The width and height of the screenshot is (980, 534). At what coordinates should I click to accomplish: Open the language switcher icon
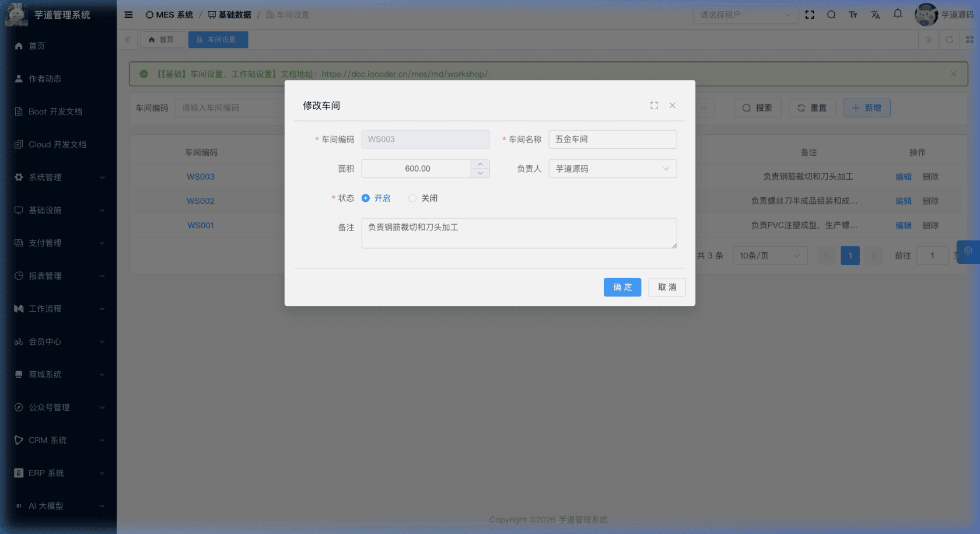pos(875,15)
